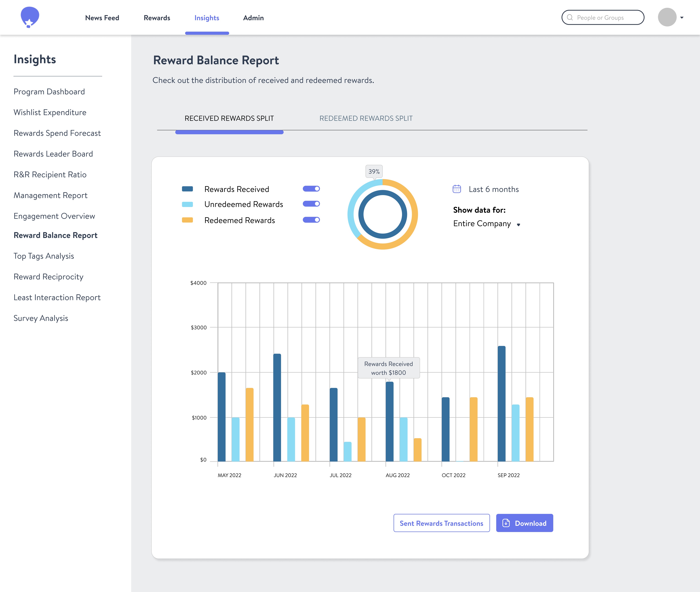The width and height of the screenshot is (700, 592).
Task: Open the Last 6 months date range
Action: [x=493, y=189]
